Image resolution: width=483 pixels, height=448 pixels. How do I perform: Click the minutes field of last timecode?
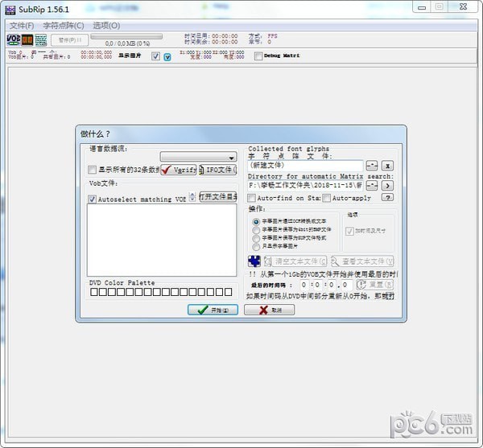317,285
